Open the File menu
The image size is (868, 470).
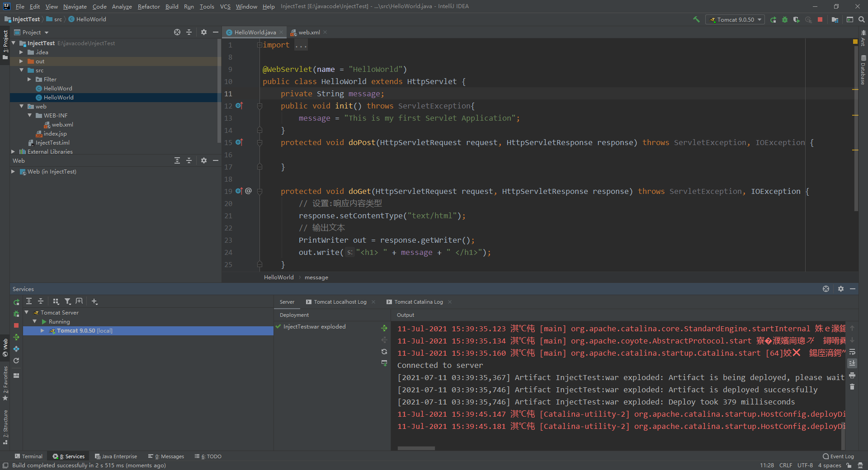click(x=20, y=6)
